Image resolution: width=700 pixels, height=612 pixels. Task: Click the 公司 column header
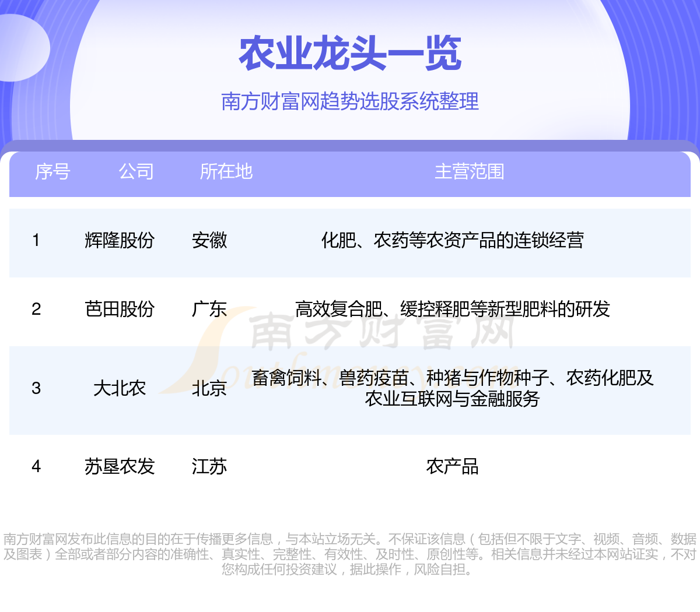[x=136, y=171]
